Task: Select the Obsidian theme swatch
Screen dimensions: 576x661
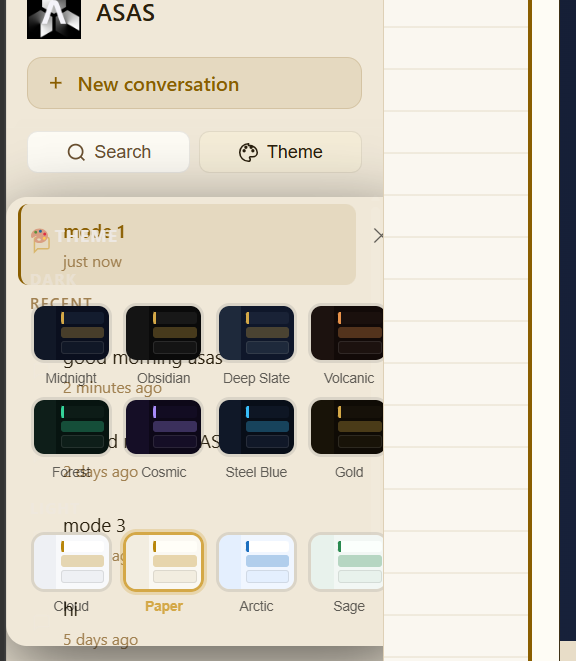Action: click(x=164, y=333)
